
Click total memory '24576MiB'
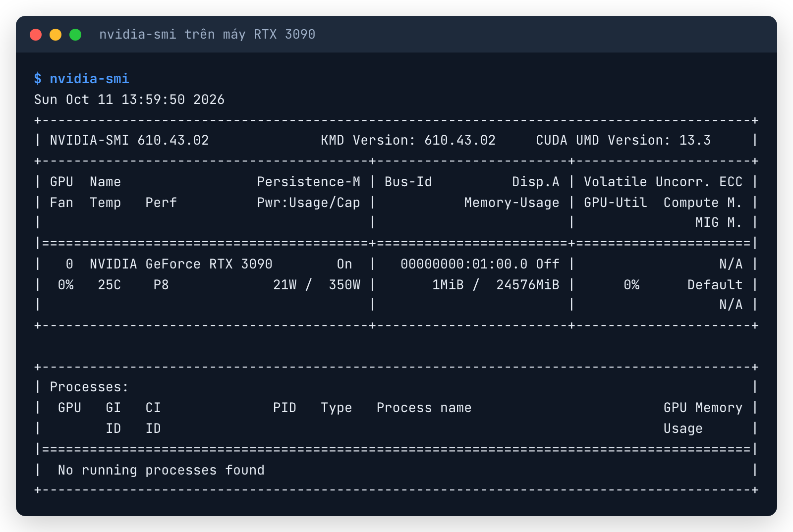(528, 285)
